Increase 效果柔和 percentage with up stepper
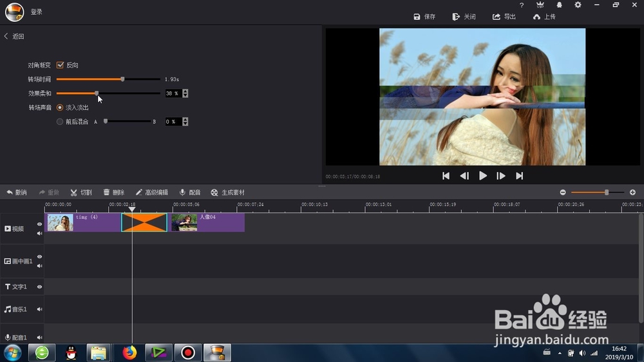The width and height of the screenshot is (644, 362). click(185, 91)
